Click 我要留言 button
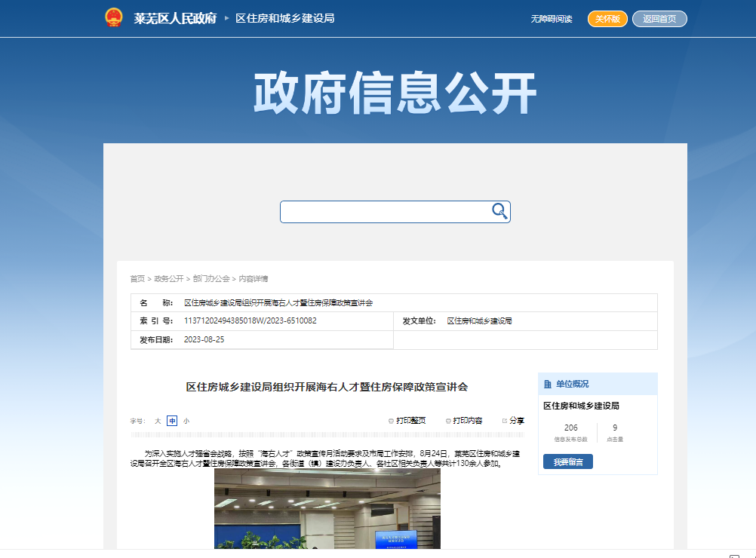Viewport: 756px width, 558px height. point(568,461)
